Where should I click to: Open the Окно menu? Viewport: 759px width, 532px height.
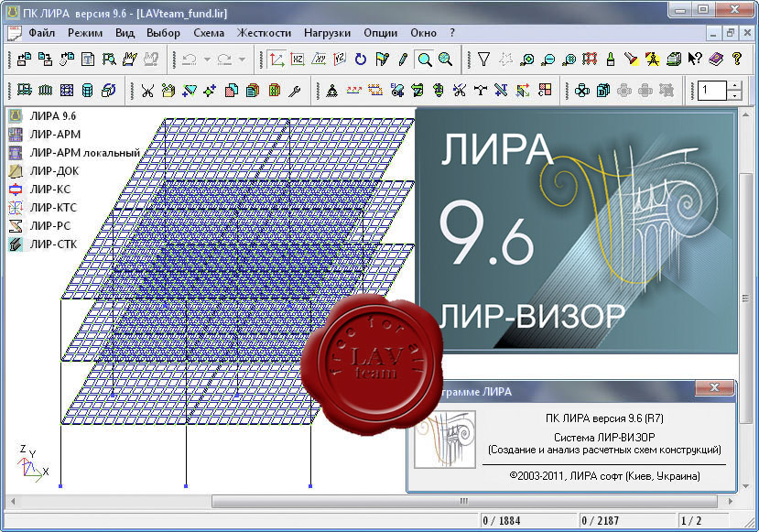pyautogui.click(x=424, y=33)
